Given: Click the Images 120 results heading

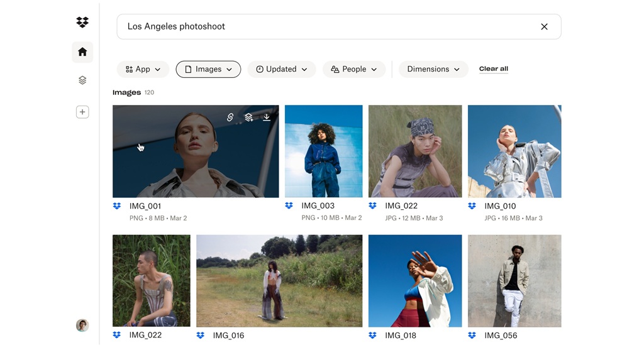Looking at the screenshot, I should pos(133,93).
